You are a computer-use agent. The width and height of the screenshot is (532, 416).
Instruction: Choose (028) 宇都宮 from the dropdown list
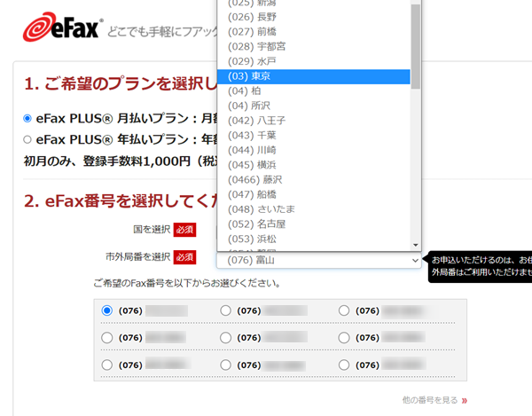coord(314,46)
